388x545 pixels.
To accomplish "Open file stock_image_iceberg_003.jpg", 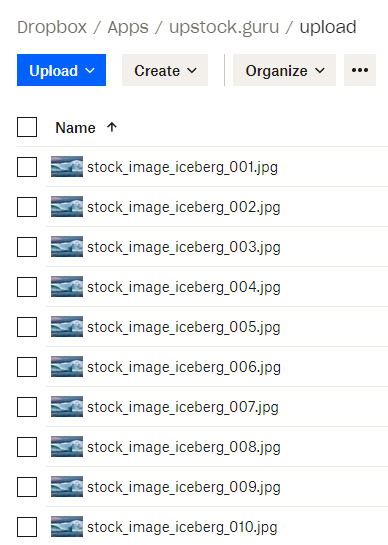I will (x=184, y=247).
